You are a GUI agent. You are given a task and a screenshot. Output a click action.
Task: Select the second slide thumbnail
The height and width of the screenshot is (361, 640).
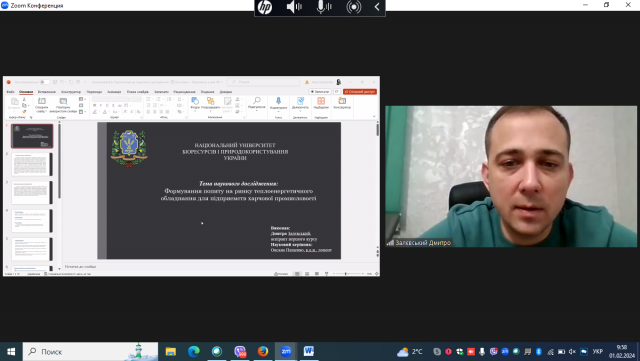click(x=32, y=164)
